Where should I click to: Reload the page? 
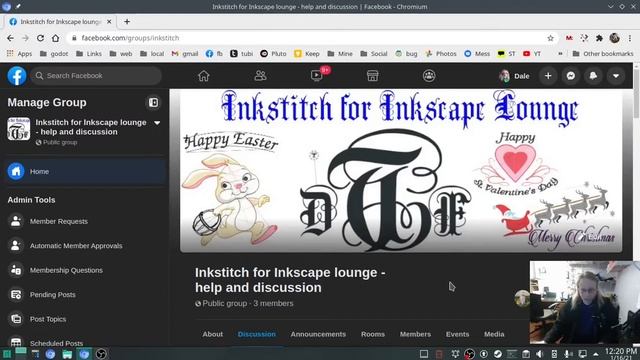[x=40, y=38]
